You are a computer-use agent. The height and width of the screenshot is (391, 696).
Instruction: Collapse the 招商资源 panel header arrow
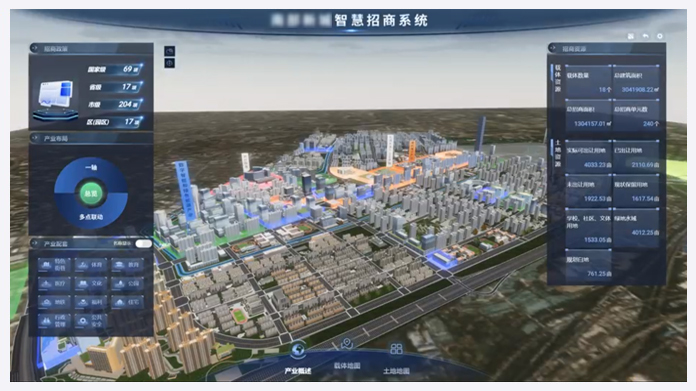click(x=553, y=48)
